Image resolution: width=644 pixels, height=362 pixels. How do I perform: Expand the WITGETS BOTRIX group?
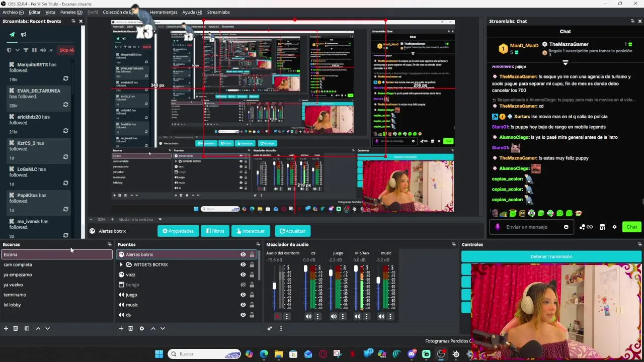(x=121, y=264)
